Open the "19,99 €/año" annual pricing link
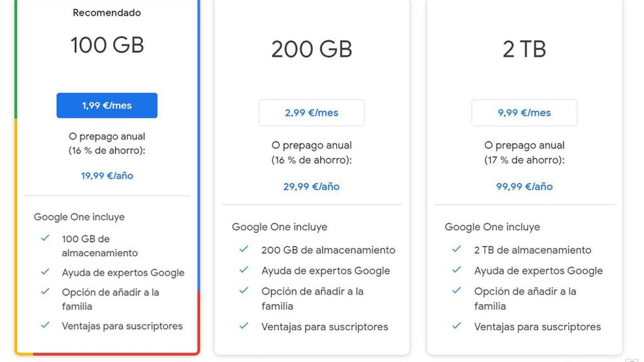Screen dimensions: 644x362 [106, 176]
